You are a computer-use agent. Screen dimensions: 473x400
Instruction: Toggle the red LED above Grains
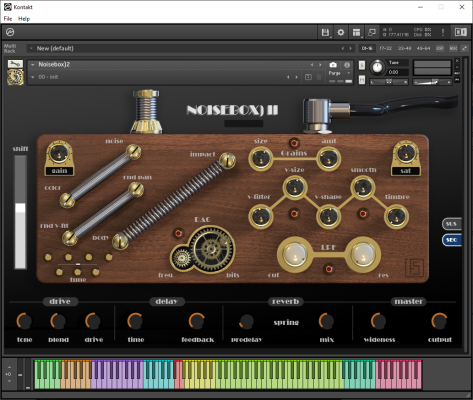pyautogui.click(x=294, y=143)
